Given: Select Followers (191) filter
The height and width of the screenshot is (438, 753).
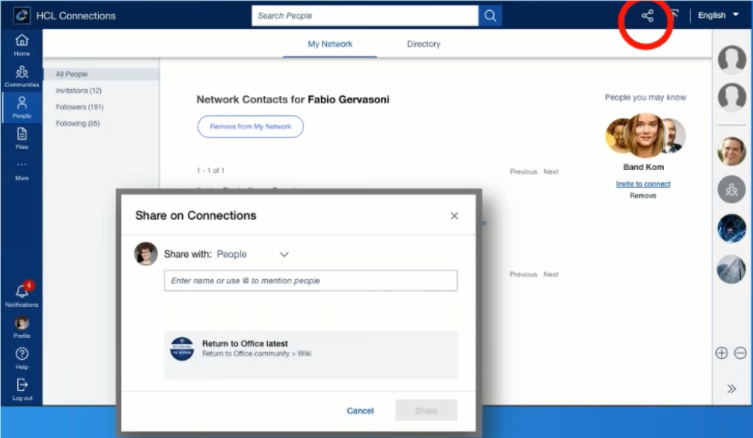Looking at the screenshot, I should point(80,107).
